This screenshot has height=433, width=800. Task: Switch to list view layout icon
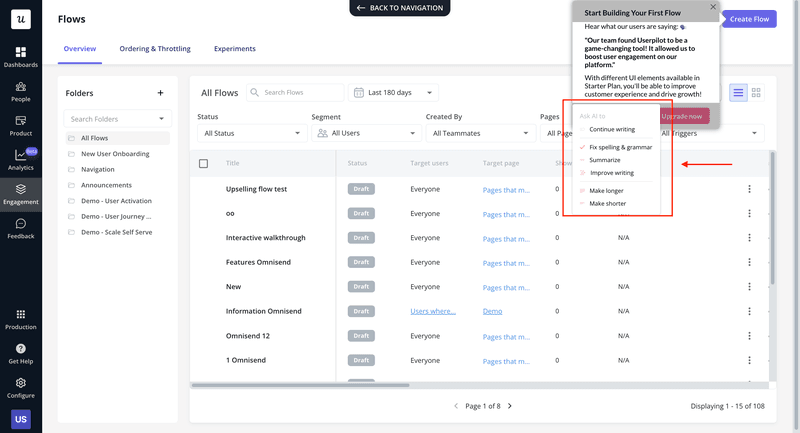[738, 93]
